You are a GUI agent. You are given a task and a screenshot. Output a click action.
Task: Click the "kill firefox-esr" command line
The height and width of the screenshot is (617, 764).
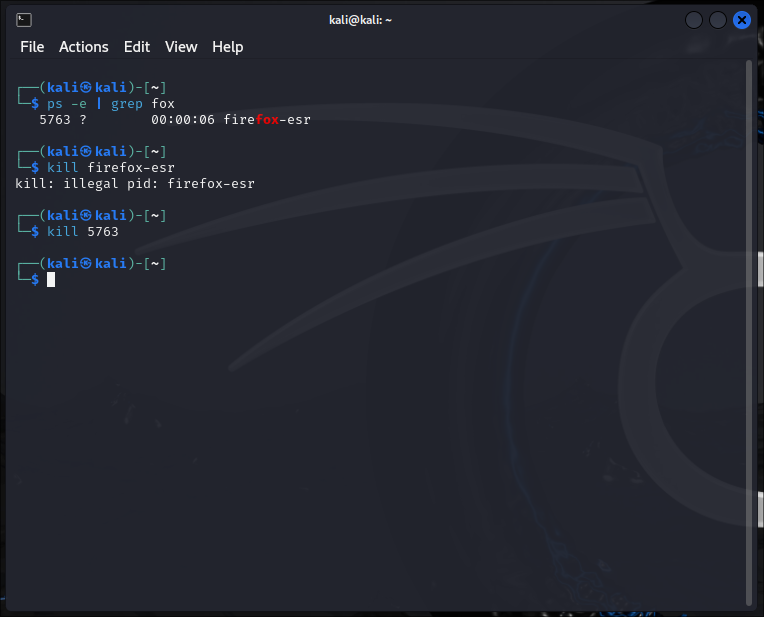tap(111, 168)
